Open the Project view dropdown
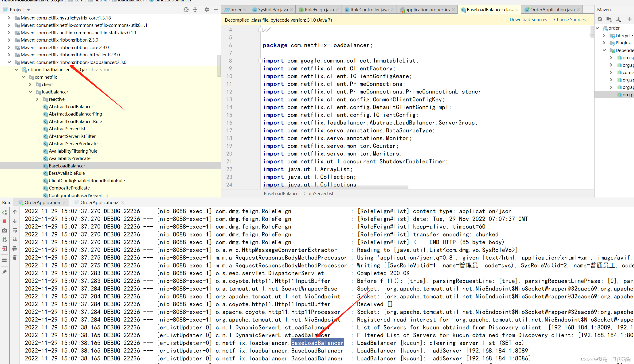The height and width of the screenshot is (364, 634). pyautogui.click(x=28, y=9)
